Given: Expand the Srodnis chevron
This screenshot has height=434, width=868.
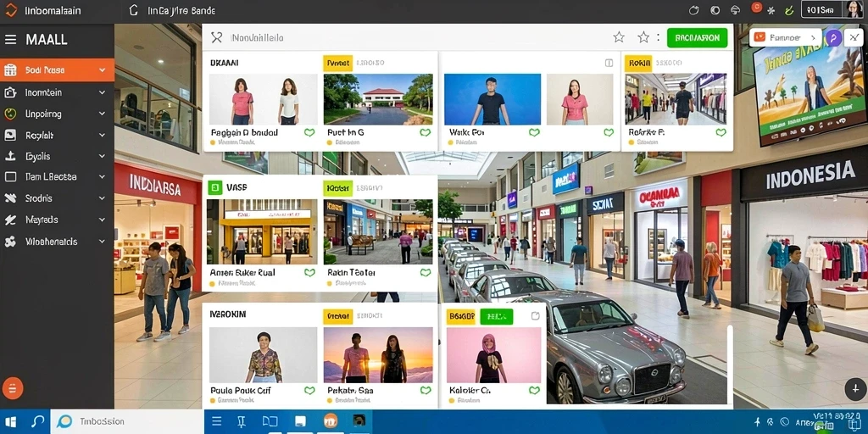Looking at the screenshot, I should [102, 198].
